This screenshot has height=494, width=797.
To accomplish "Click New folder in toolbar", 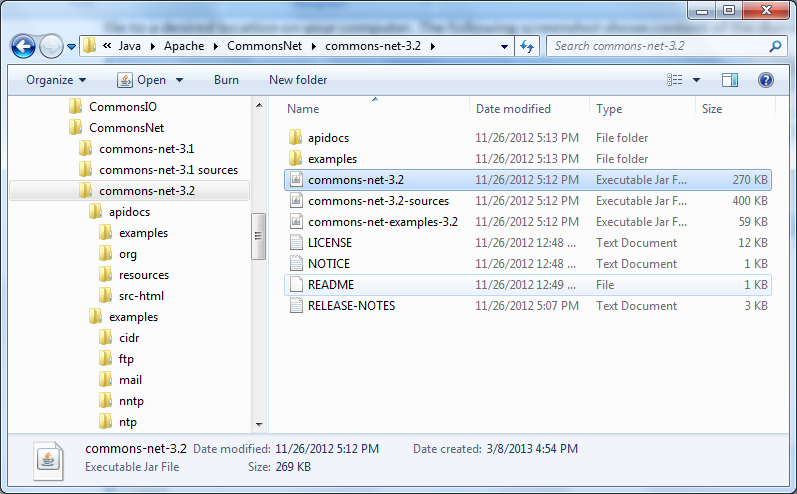I will pyautogui.click(x=298, y=80).
